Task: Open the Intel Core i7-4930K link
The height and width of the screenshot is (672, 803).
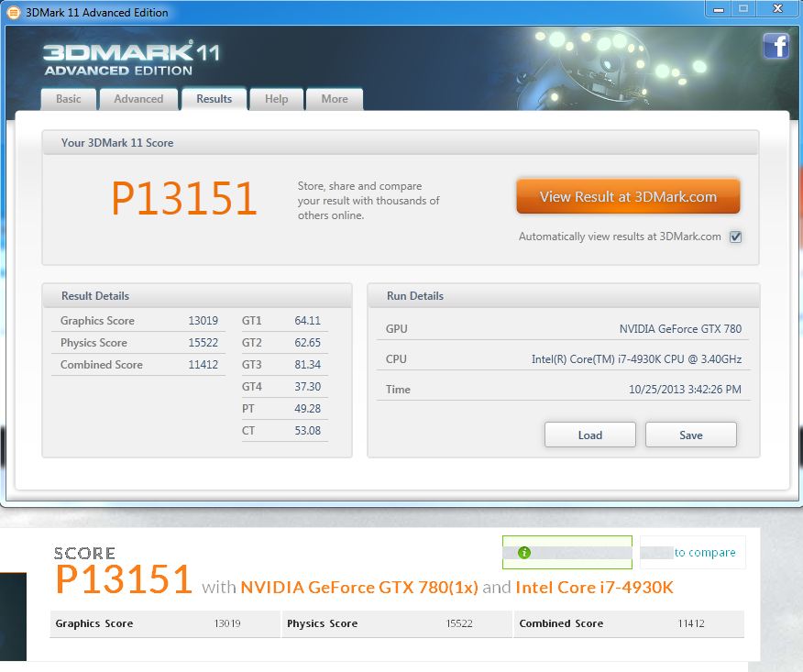Action: [594, 587]
